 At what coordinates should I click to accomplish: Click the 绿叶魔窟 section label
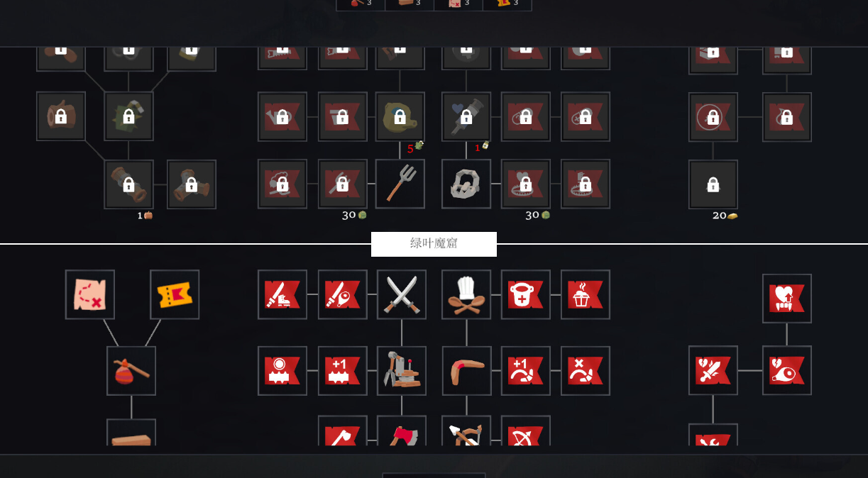tap(434, 244)
